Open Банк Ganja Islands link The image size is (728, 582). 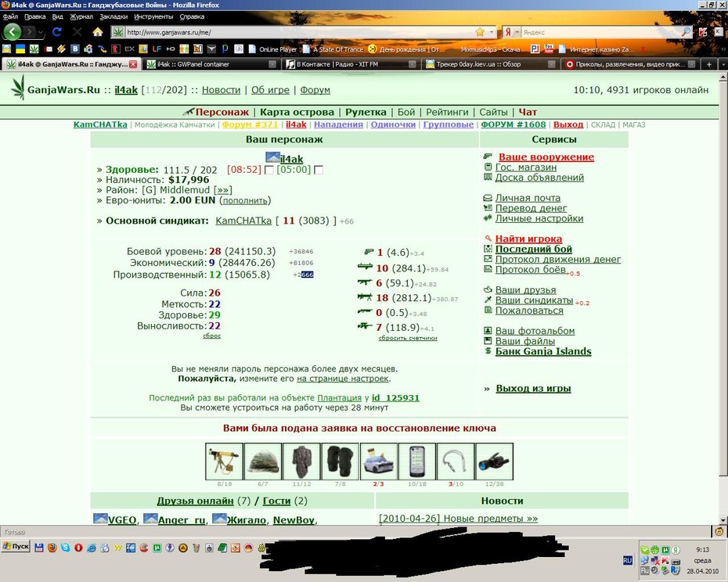pos(543,351)
